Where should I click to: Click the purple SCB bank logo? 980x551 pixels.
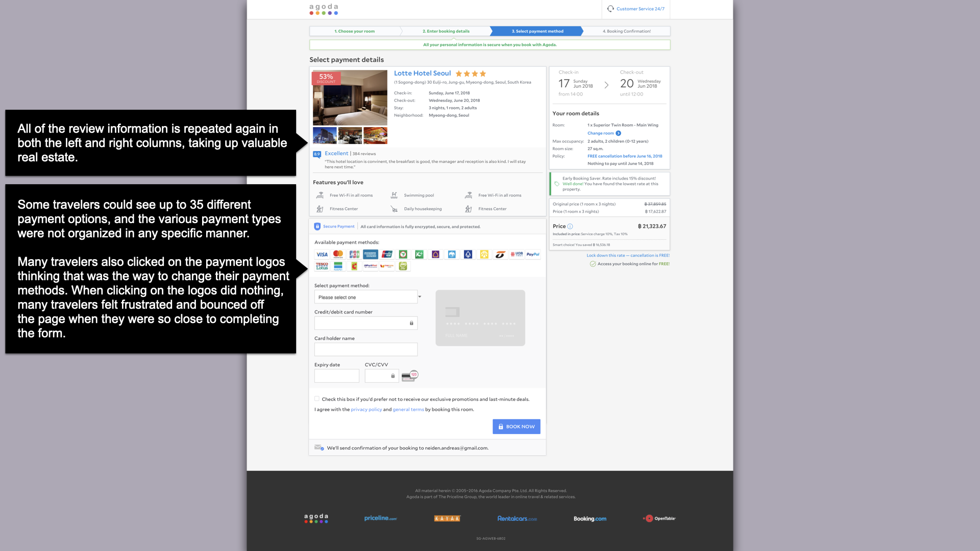(x=435, y=254)
